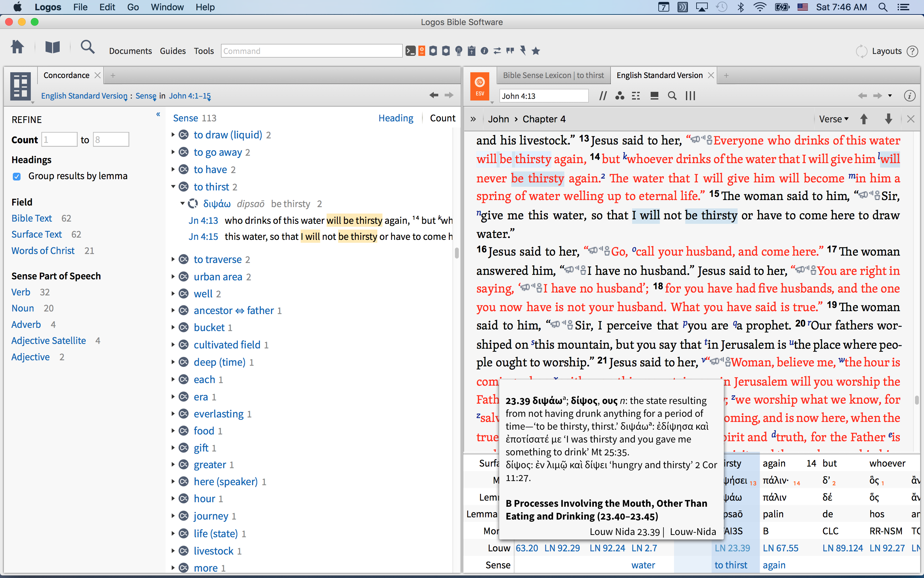Click the parallel resources slashes icon
The image size is (924, 578).
pyautogui.click(x=603, y=96)
